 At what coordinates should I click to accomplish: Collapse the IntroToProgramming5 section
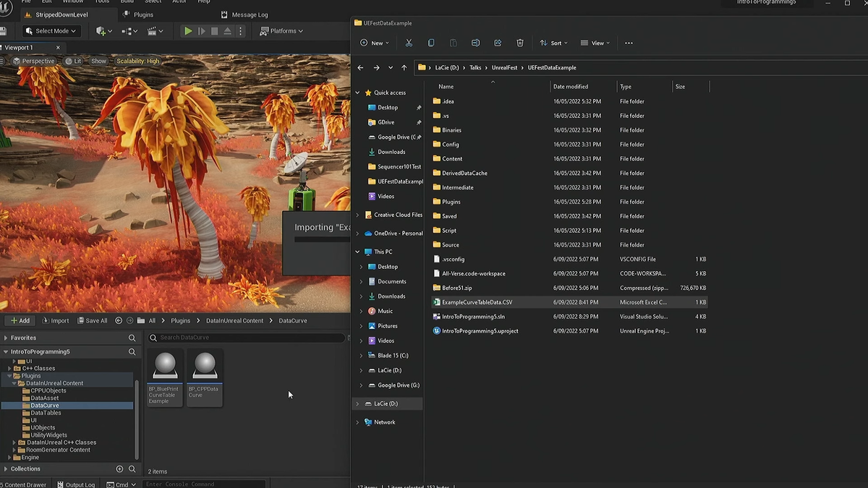pos(6,352)
